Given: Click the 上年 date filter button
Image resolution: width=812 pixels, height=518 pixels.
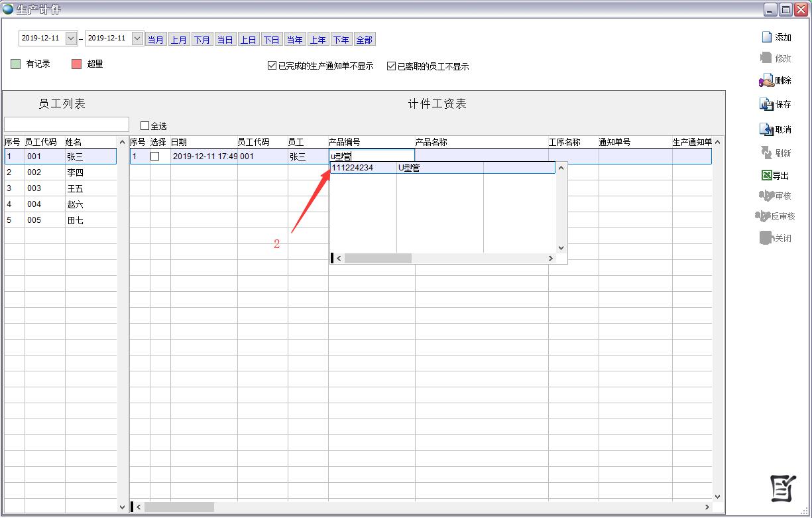Looking at the screenshot, I should click(318, 40).
